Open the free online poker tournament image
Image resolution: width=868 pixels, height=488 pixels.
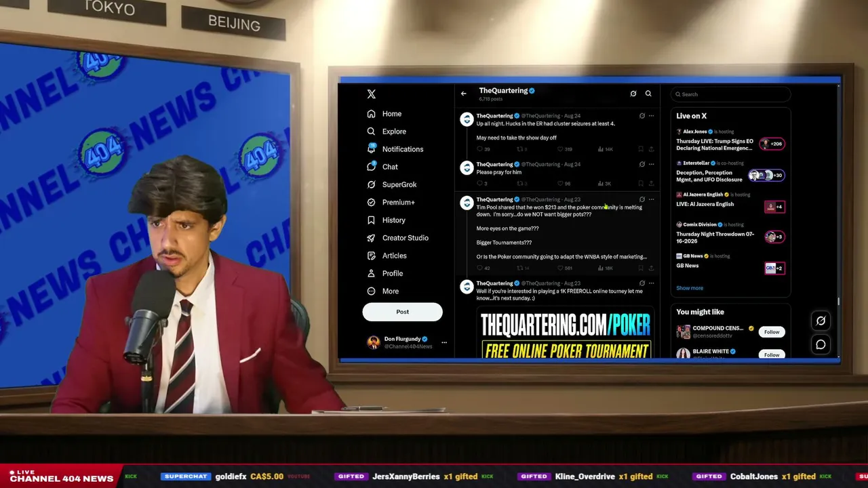(x=566, y=332)
